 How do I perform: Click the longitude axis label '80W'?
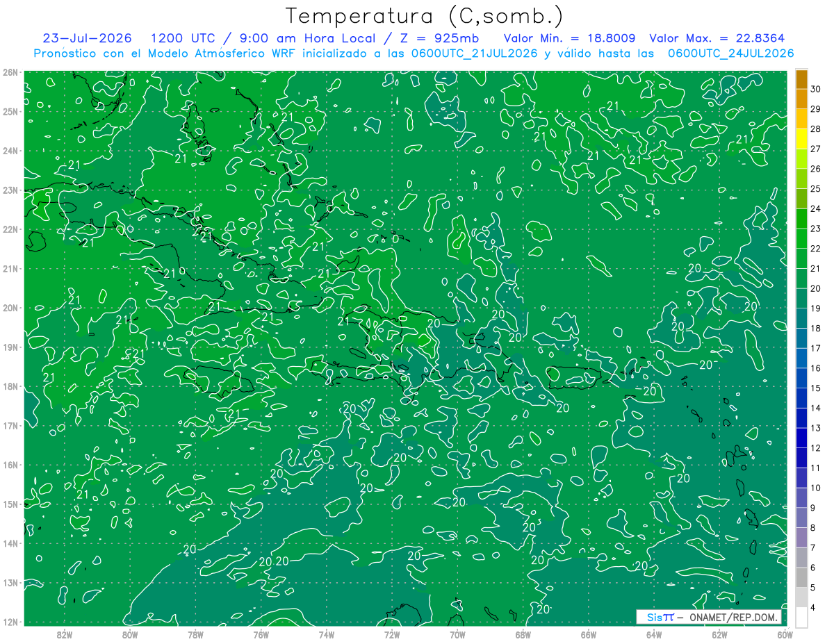pos(130,634)
